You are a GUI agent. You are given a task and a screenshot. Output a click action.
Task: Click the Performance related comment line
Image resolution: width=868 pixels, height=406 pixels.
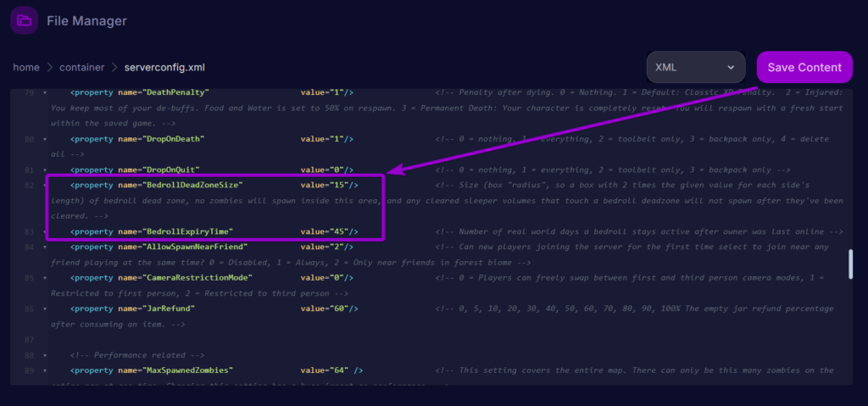point(137,355)
